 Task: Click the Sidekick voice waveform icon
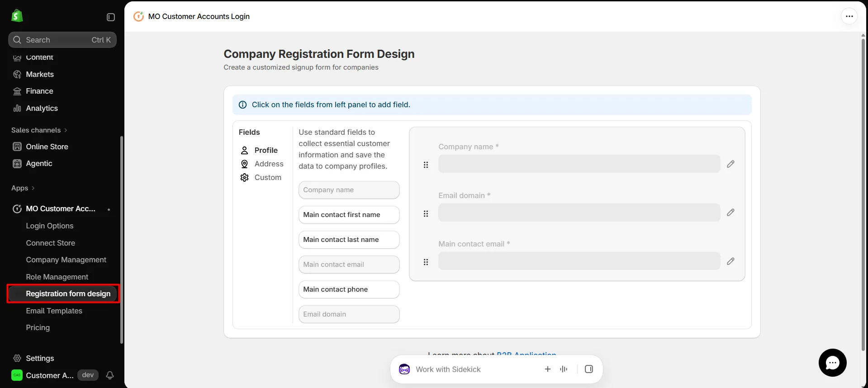[564, 369]
